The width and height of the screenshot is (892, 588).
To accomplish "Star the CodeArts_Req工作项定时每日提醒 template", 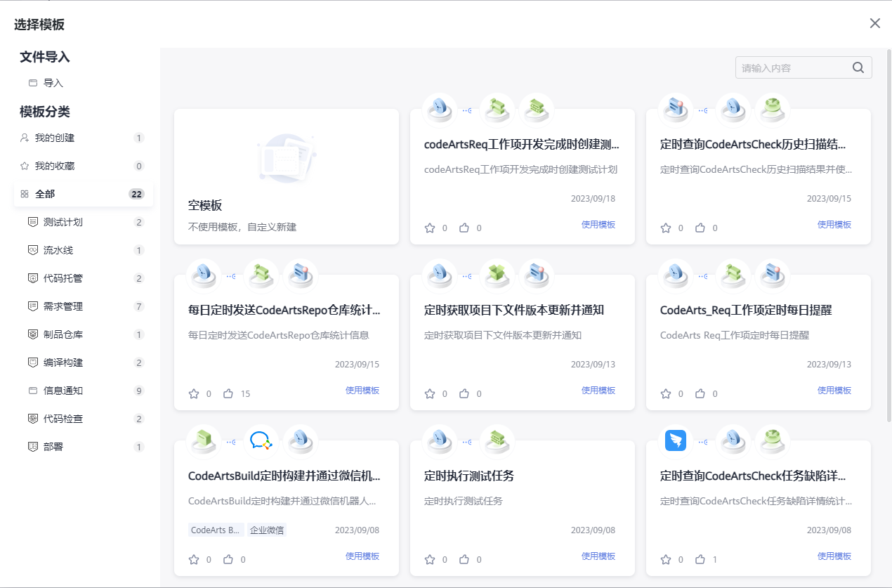I will pyautogui.click(x=666, y=393).
